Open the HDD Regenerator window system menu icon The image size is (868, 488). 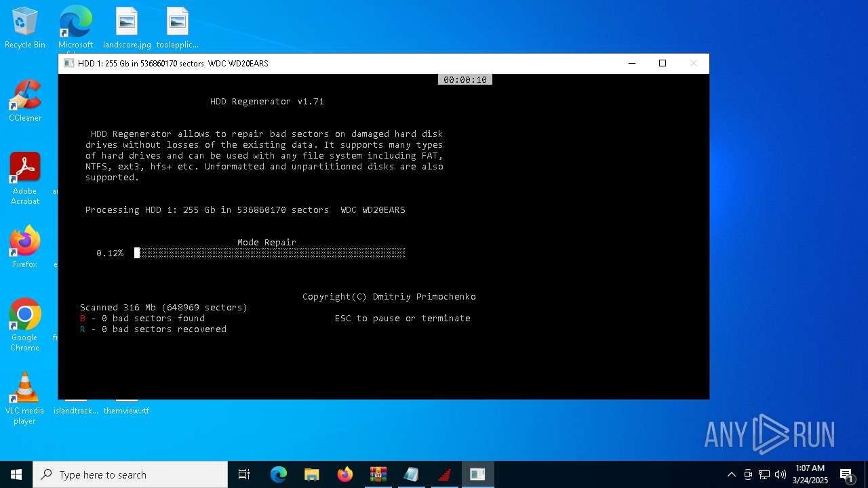coord(68,63)
